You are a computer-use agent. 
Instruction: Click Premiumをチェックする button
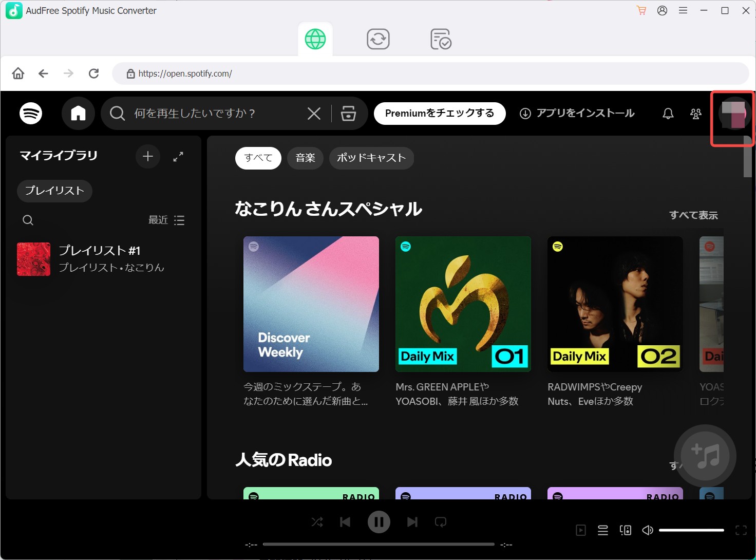click(440, 113)
